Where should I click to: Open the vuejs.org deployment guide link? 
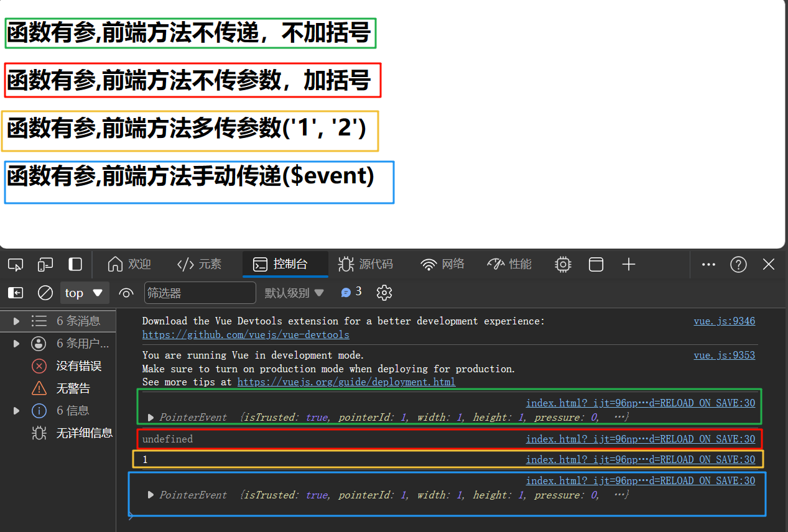[x=346, y=382]
